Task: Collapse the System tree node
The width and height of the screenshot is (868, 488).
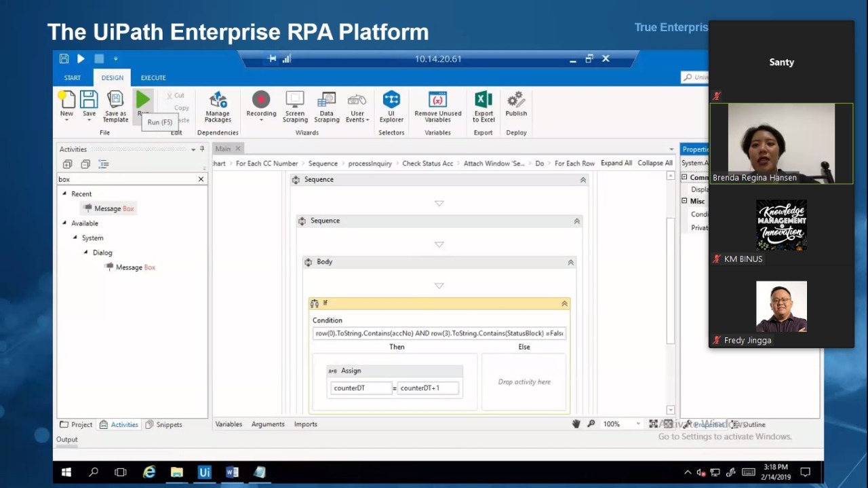Action: click(75, 238)
